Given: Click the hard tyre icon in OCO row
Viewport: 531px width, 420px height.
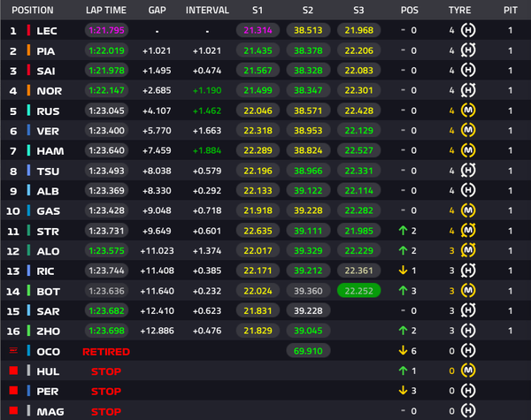Looking at the screenshot, I should (x=468, y=351).
